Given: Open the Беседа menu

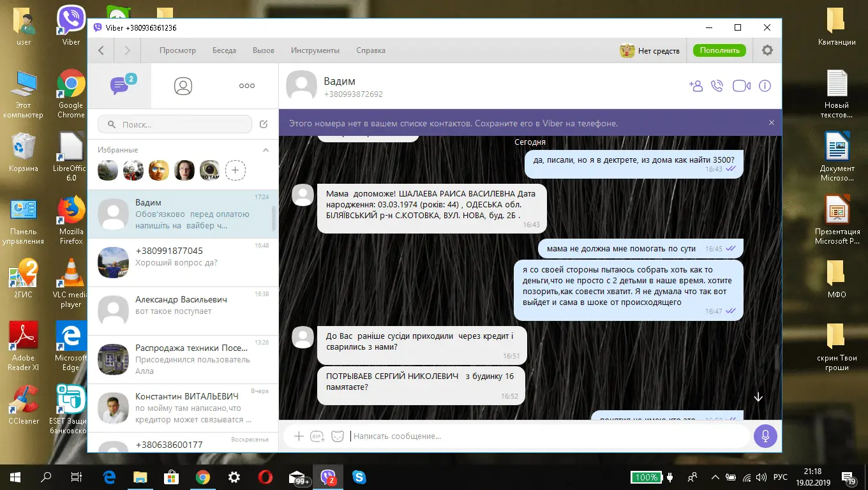Looking at the screenshot, I should [x=224, y=50].
